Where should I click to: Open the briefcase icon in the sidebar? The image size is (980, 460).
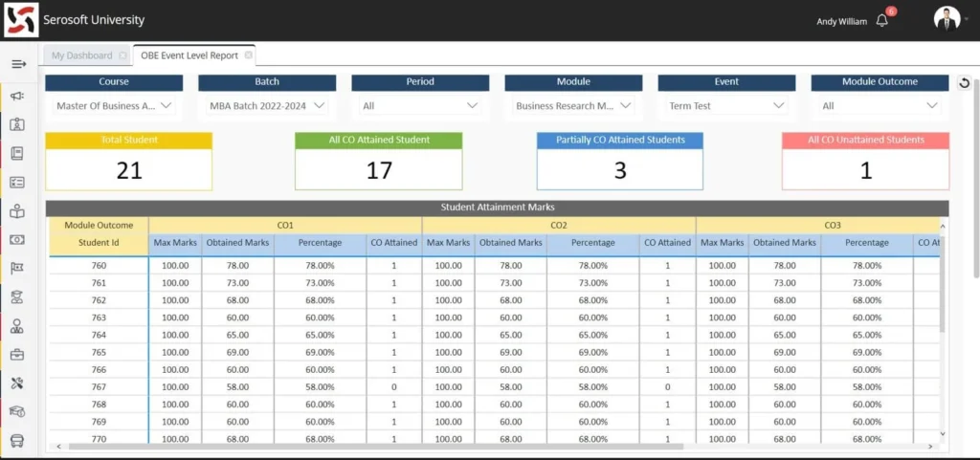pyautogui.click(x=17, y=355)
